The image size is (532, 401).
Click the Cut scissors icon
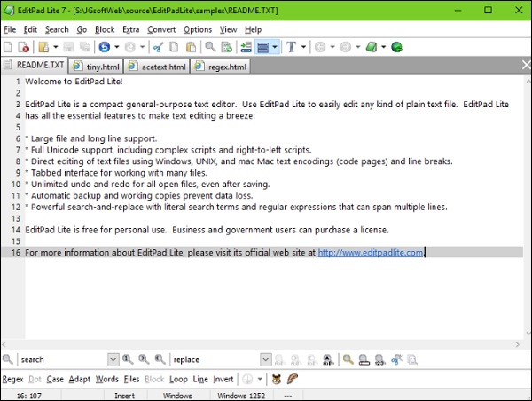pos(159,47)
